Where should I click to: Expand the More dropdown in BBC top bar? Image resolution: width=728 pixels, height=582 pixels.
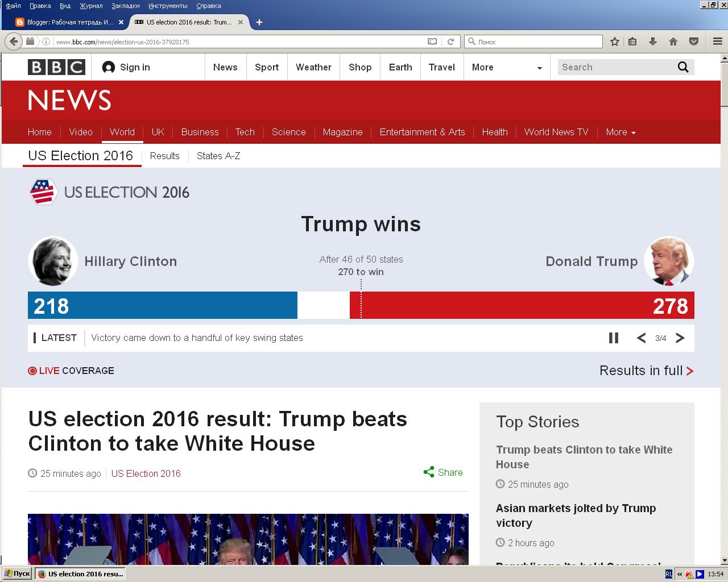point(507,67)
